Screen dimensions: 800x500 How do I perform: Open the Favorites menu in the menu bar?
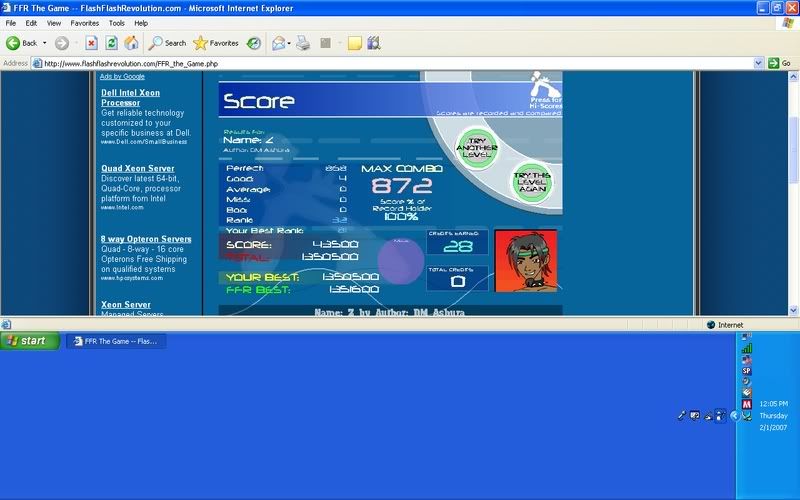tap(84, 22)
